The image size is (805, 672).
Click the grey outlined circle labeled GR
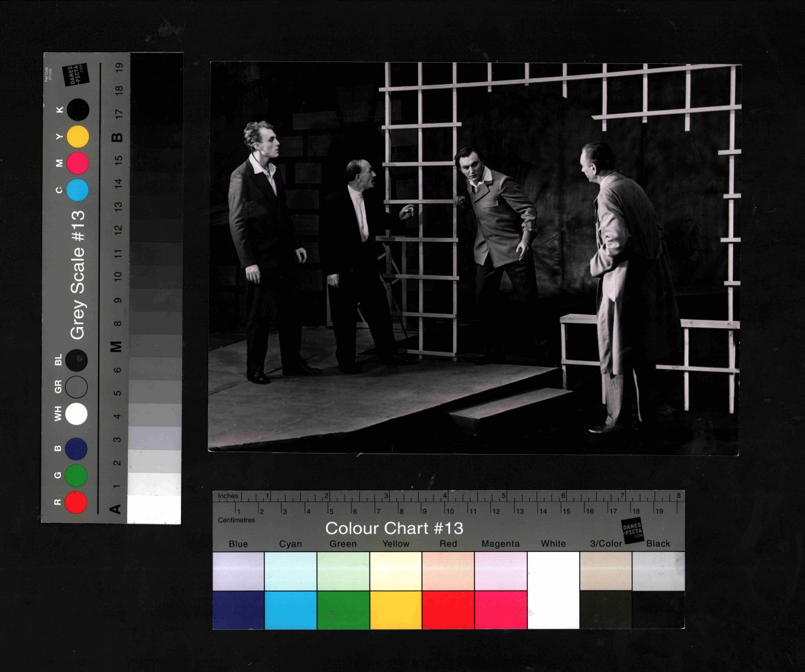(76, 387)
